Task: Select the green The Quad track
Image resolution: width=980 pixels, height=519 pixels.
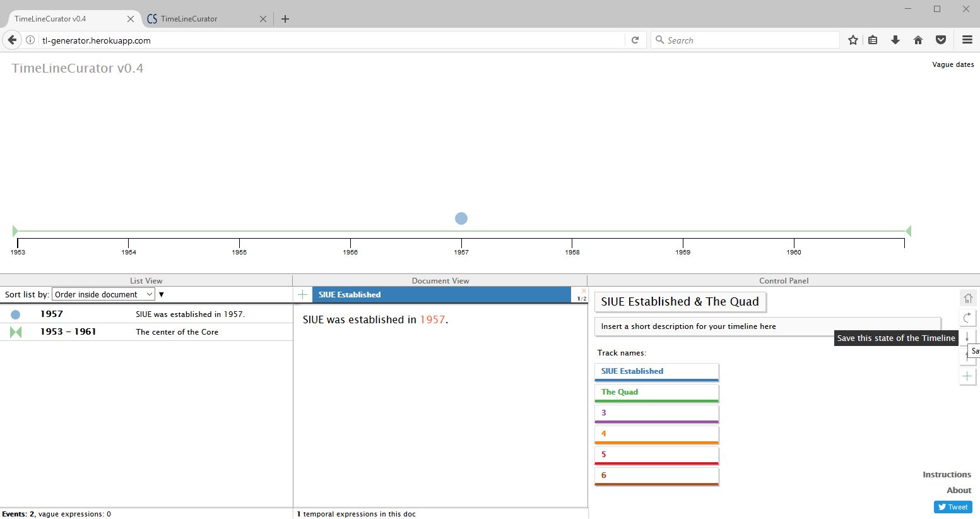Action: 656,392
